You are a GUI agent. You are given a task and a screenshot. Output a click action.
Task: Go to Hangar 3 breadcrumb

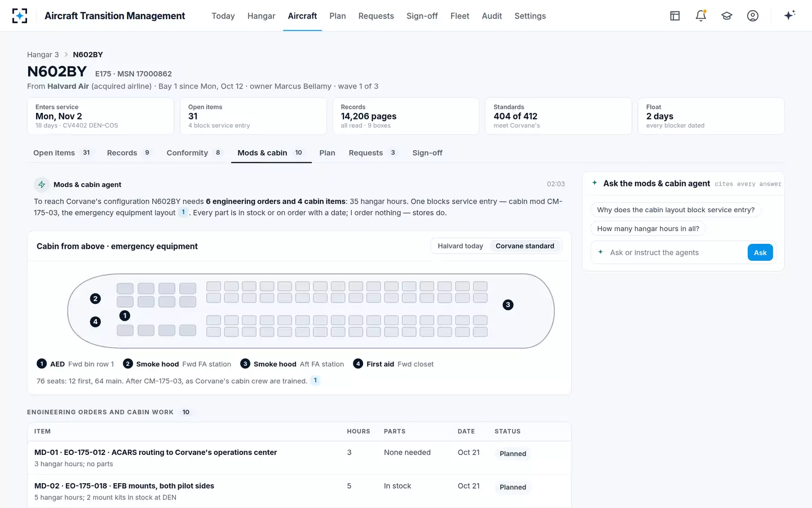[43, 55]
